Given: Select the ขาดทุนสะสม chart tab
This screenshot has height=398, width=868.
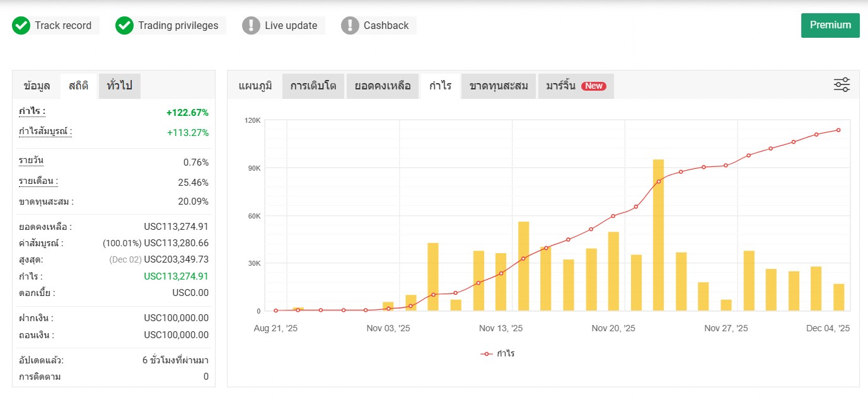Looking at the screenshot, I should (x=499, y=86).
